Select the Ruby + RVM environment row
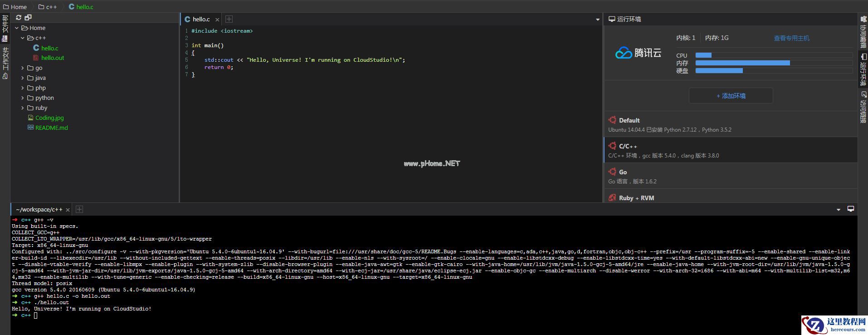The height and width of the screenshot is (335, 868). (731, 196)
